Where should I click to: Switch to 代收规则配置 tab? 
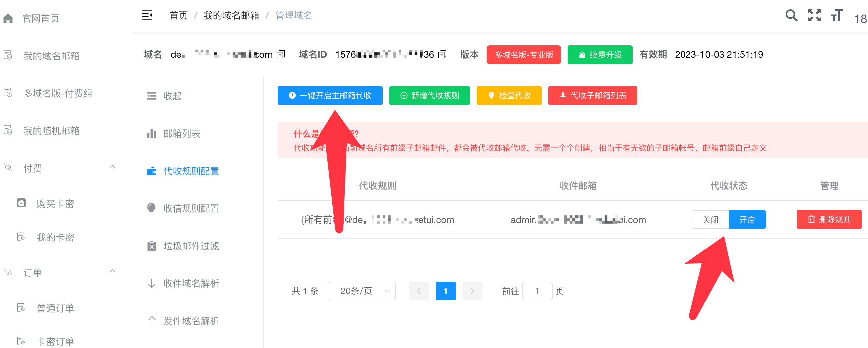pyautogui.click(x=191, y=171)
